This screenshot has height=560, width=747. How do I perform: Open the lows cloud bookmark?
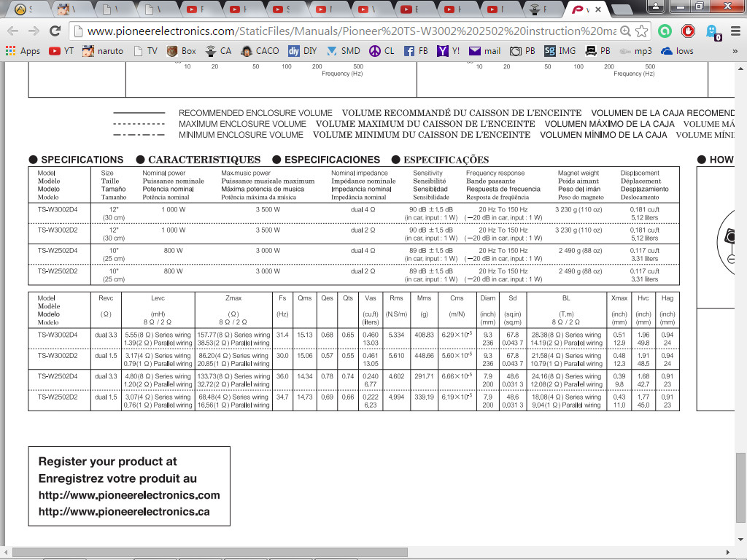[677, 51]
